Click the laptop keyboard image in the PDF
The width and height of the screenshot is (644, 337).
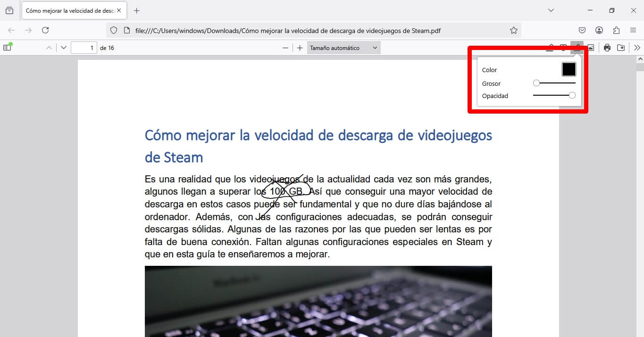318,301
